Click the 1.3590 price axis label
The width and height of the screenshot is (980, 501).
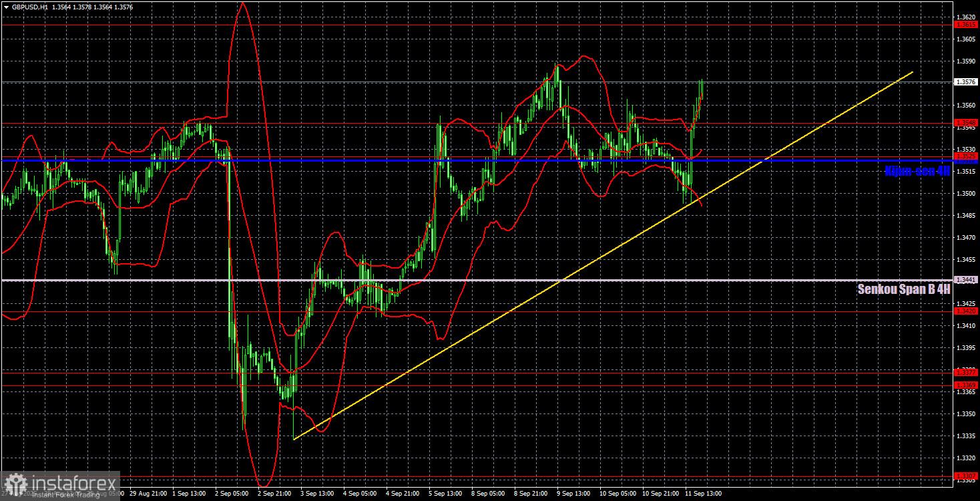click(x=966, y=61)
